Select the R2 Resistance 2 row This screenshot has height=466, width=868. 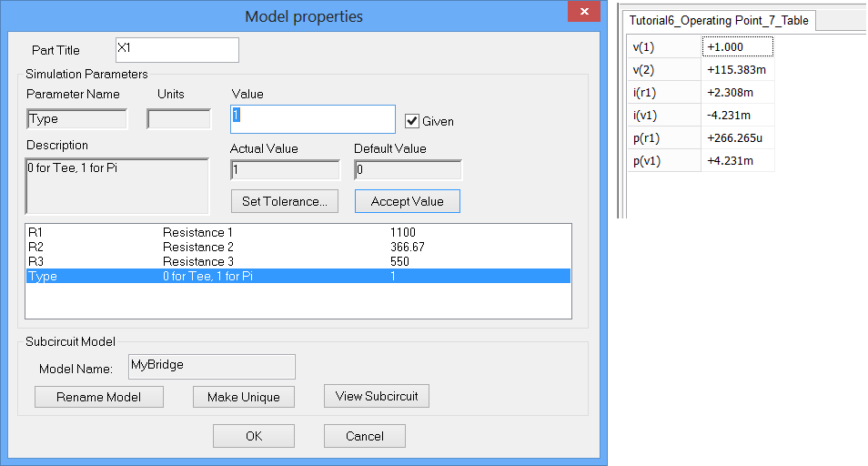point(298,247)
